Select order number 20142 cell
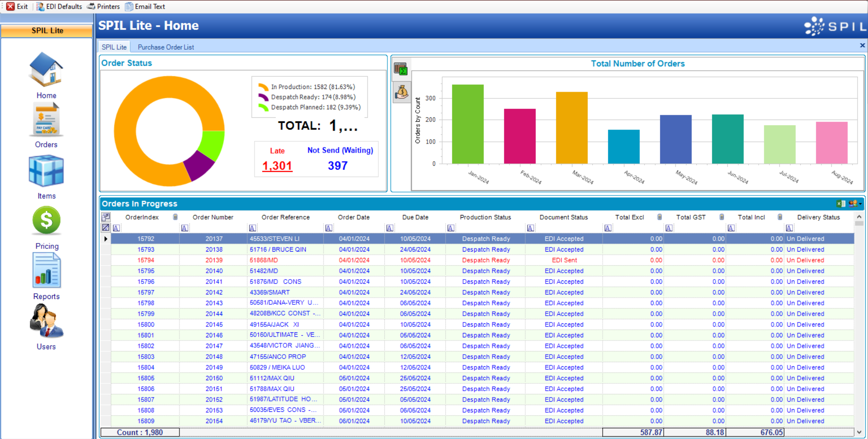The height and width of the screenshot is (439, 868). click(x=214, y=292)
